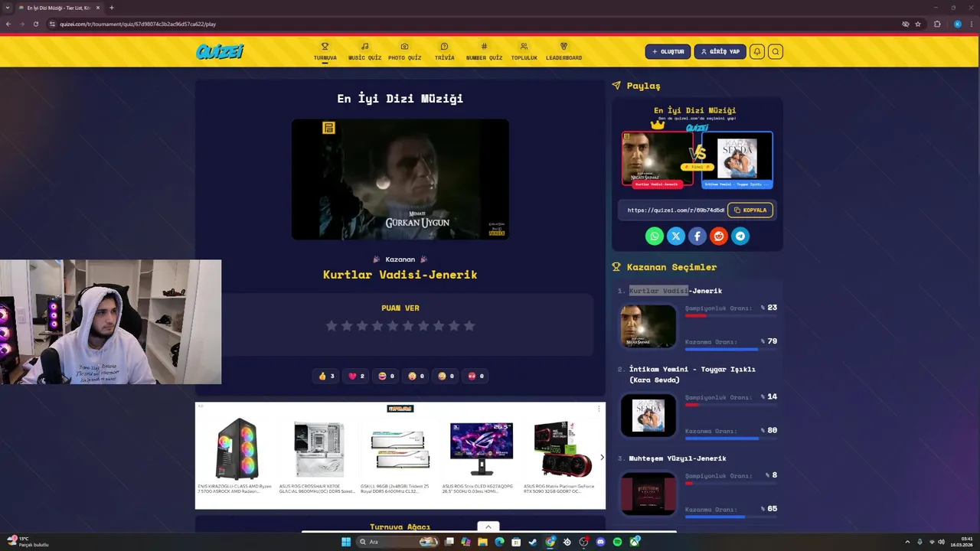Share result on X (Twitter)
Screen dimensions: 980x551
pyautogui.click(x=675, y=236)
